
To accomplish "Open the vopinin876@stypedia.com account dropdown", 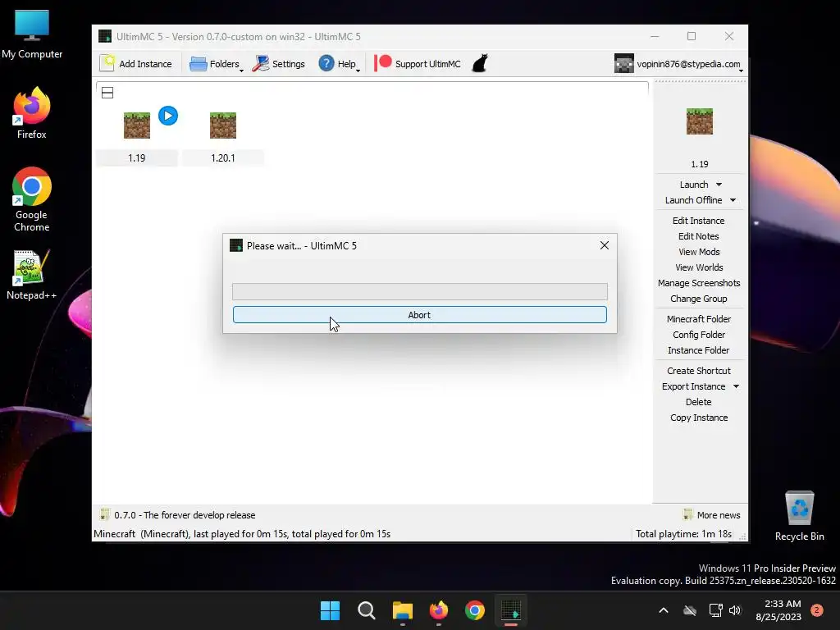I will (678, 64).
